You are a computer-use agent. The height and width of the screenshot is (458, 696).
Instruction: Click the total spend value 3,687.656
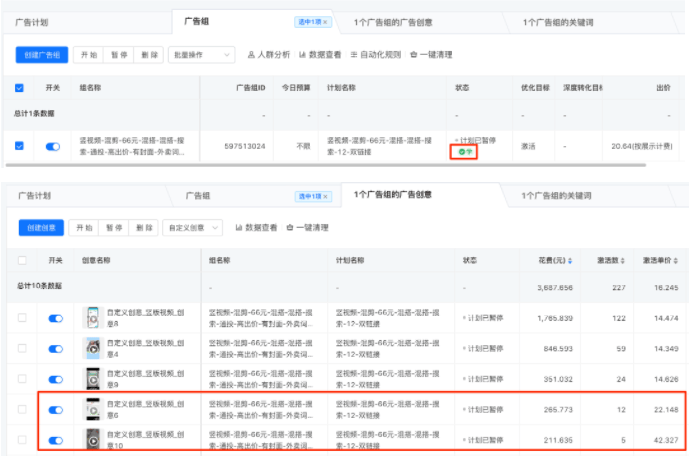click(555, 288)
